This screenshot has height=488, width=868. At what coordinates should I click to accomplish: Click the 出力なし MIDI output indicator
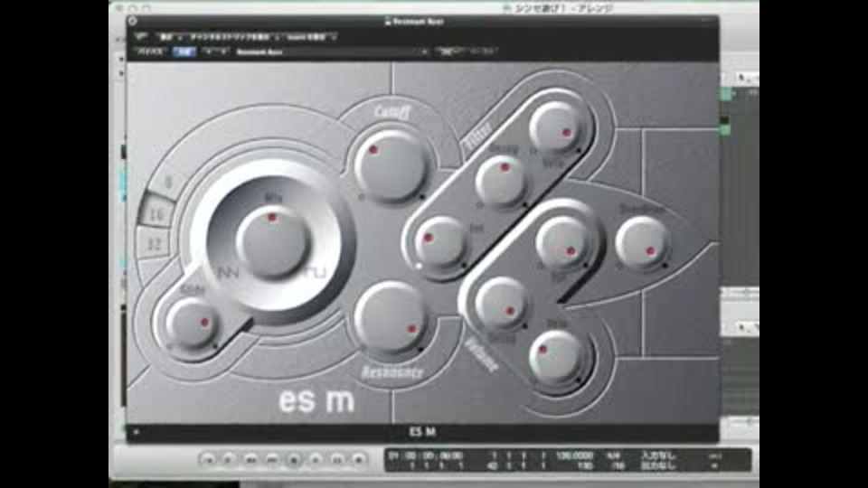click(x=659, y=466)
